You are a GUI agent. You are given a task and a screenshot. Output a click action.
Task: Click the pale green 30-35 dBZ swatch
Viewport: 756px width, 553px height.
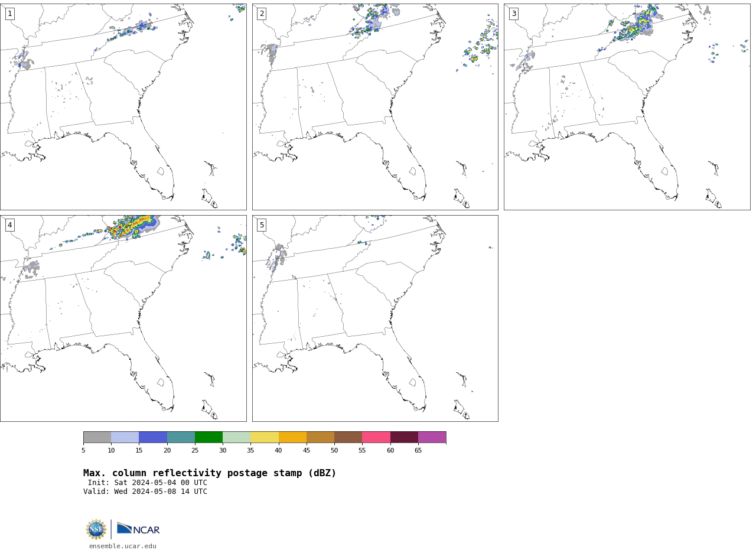(x=237, y=437)
